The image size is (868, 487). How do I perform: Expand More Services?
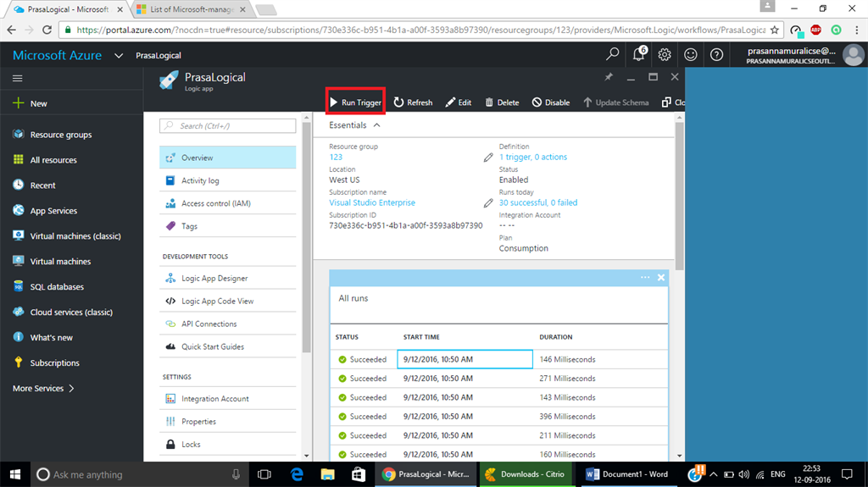point(43,389)
